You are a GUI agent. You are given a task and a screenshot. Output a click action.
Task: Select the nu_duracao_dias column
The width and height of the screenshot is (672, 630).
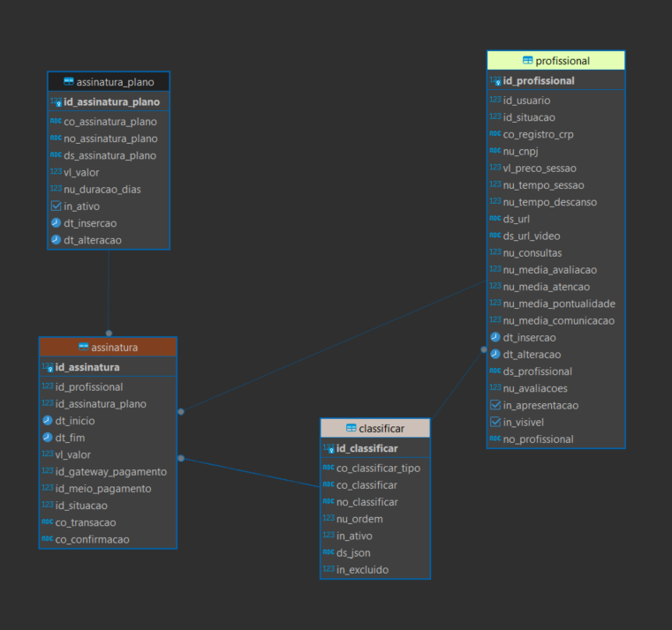(x=102, y=189)
